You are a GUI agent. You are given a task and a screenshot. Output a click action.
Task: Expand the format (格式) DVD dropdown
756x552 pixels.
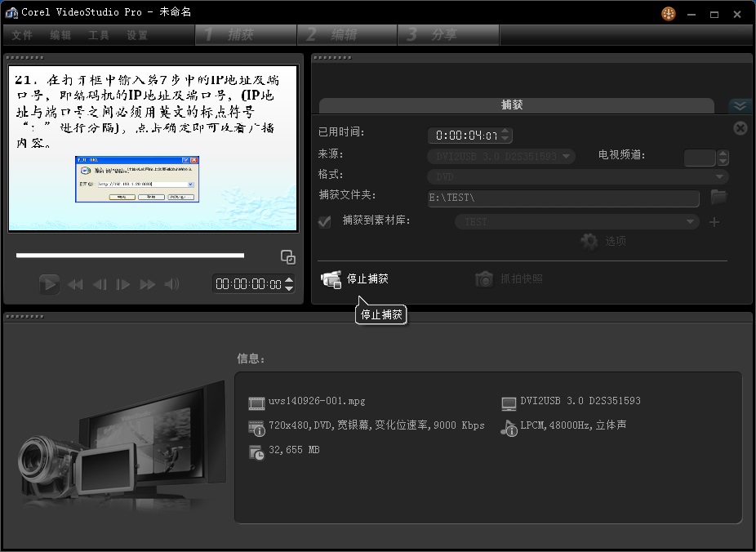(577, 176)
